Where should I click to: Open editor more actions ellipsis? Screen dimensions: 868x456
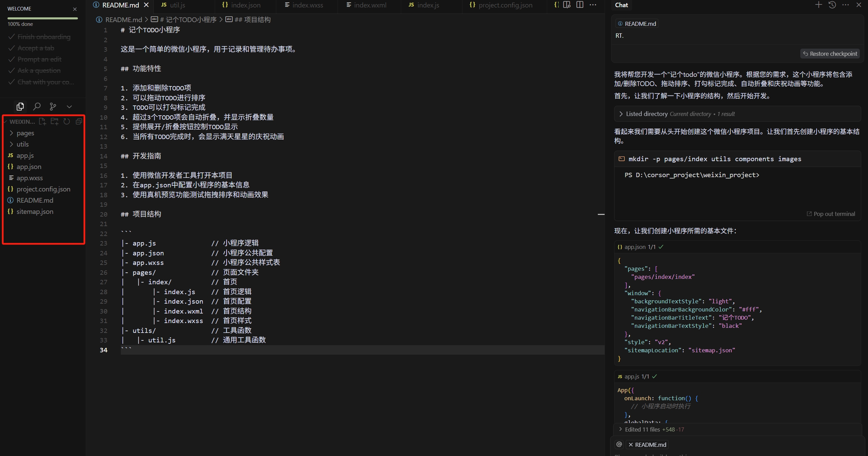(x=593, y=5)
